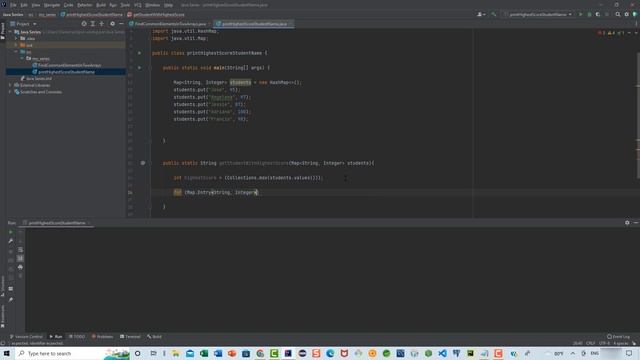The image size is (640, 360).
Task: Click the Rerun green arrow in Run panel
Action: click(11, 232)
